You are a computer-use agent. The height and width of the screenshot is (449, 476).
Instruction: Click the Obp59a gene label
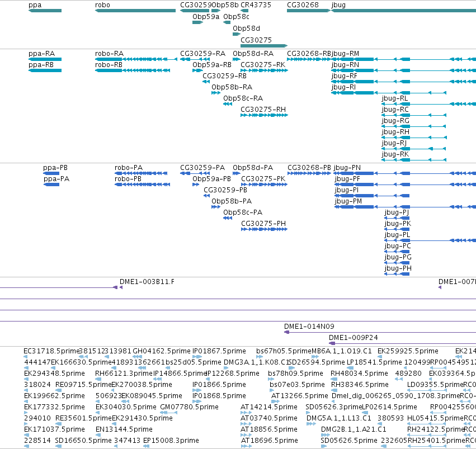click(x=206, y=17)
